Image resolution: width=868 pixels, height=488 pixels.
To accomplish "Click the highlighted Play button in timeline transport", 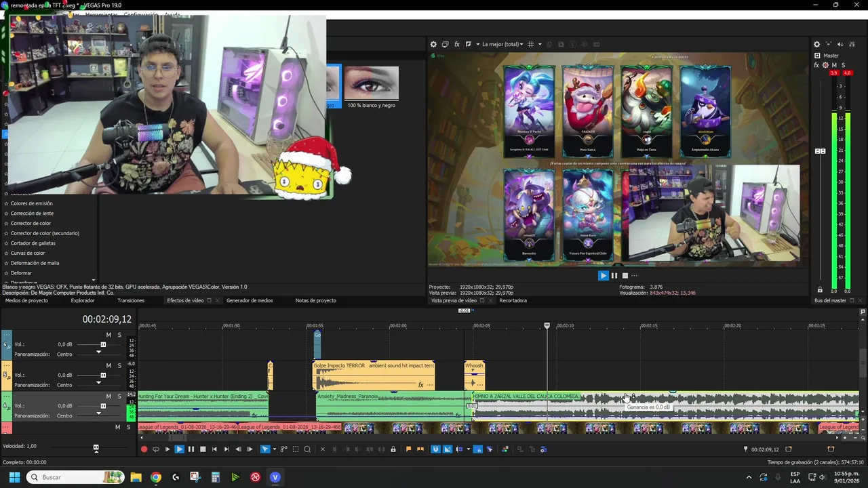I will point(179,449).
